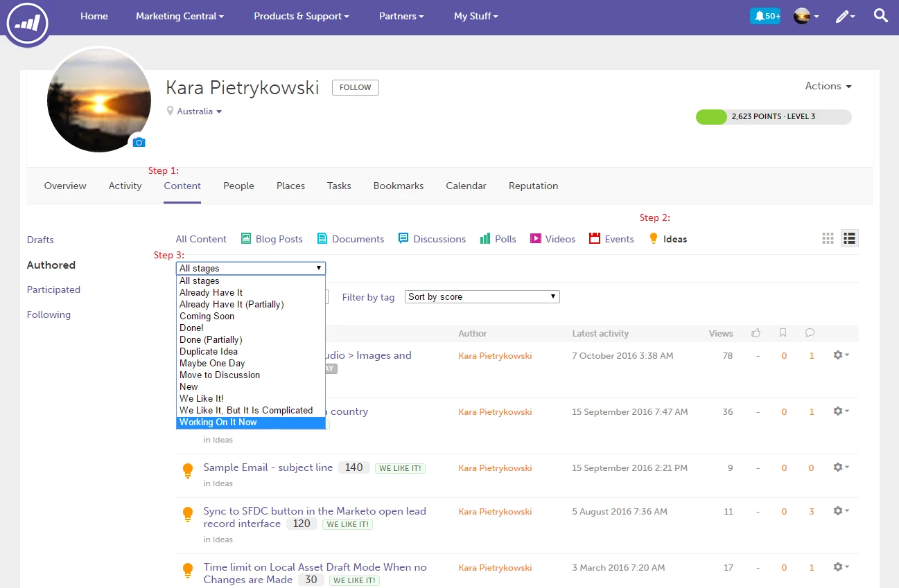Click the camera icon on profile photo
The height and width of the screenshot is (588, 899).
click(139, 142)
